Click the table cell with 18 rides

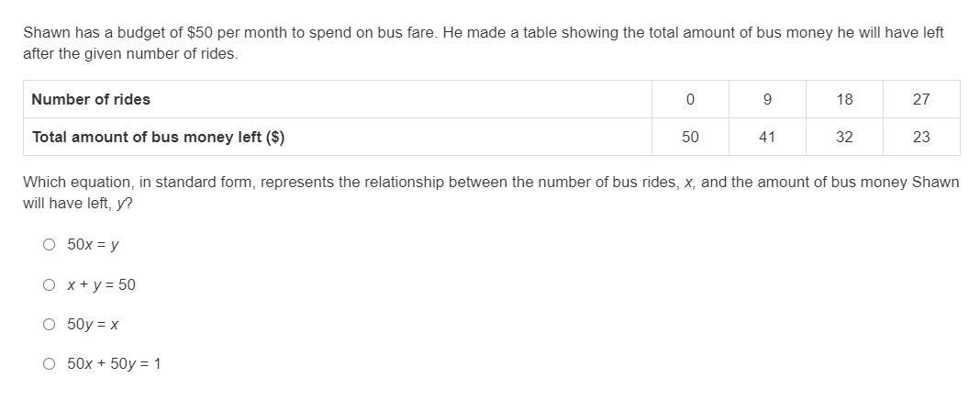click(844, 99)
